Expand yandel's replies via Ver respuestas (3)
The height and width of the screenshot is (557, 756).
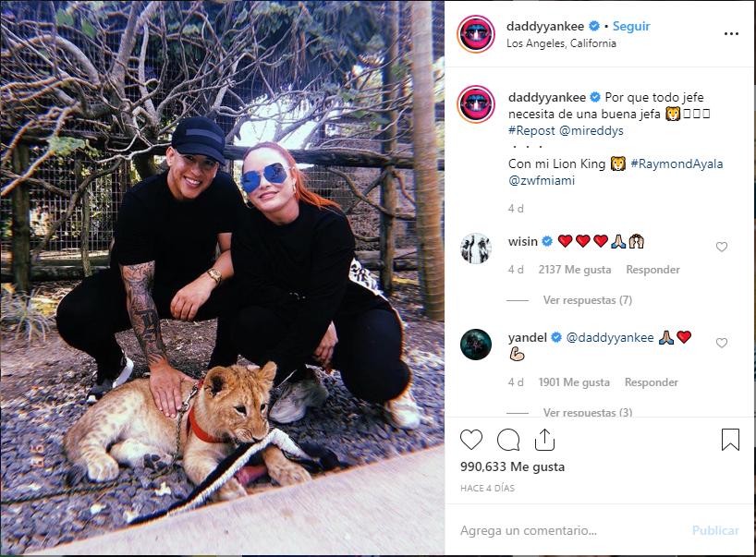click(587, 413)
